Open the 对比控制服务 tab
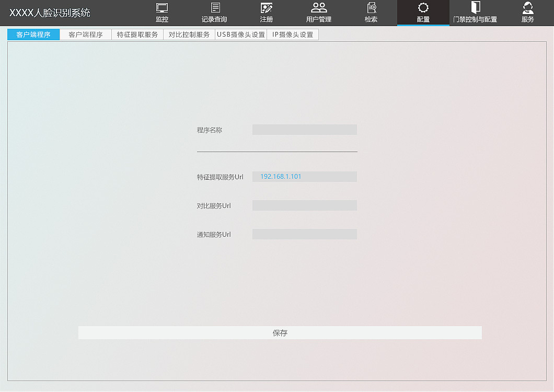The height and width of the screenshot is (392, 554). [189, 34]
